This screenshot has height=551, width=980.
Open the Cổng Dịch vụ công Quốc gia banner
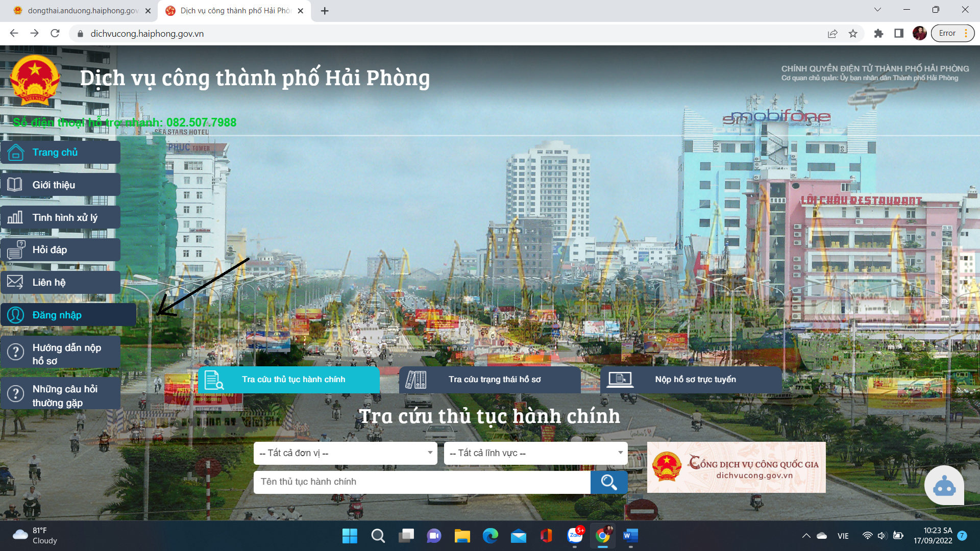(736, 467)
